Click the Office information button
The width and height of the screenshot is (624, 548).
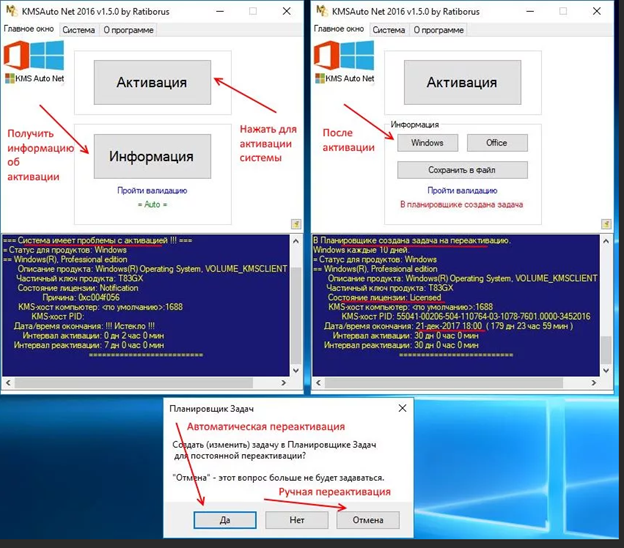(496, 143)
